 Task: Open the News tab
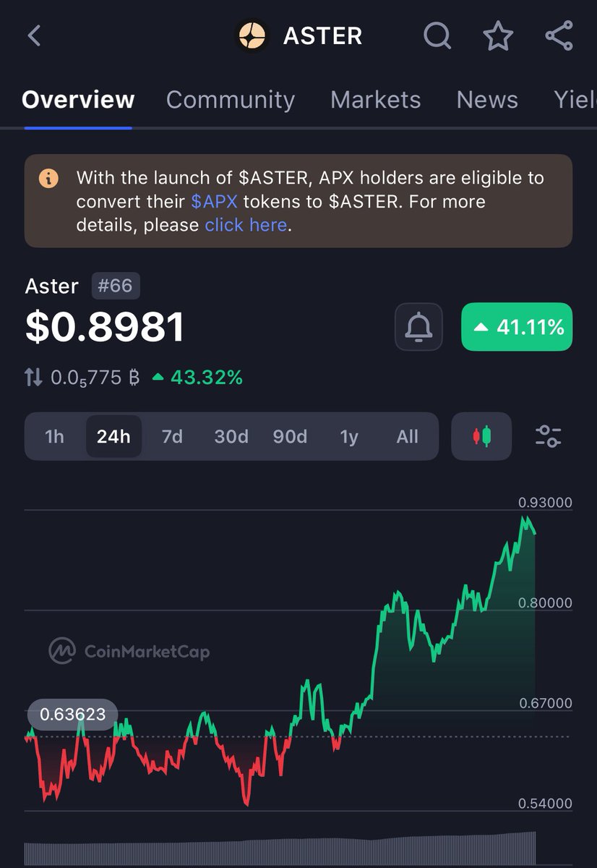pyautogui.click(x=487, y=100)
